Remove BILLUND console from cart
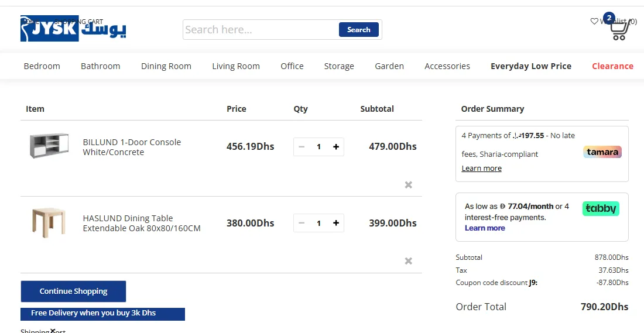This screenshot has width=644, height=333. click(x=408, y=185)
